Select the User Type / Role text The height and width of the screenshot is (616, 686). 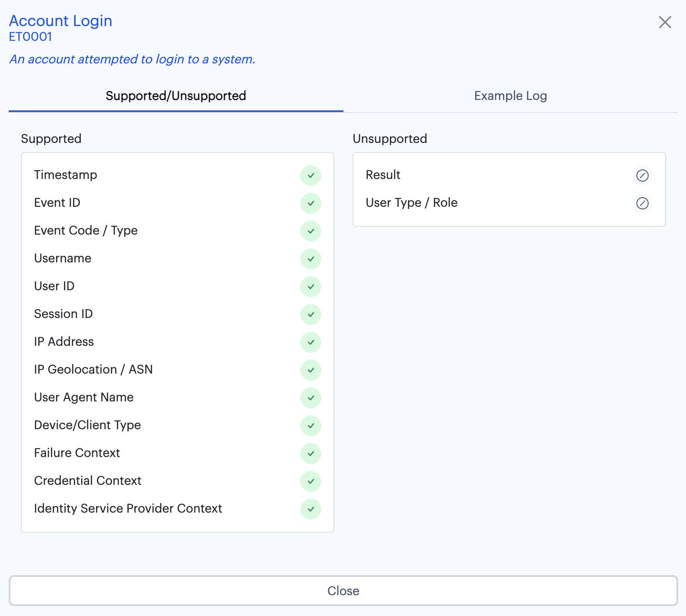(412, 202)
